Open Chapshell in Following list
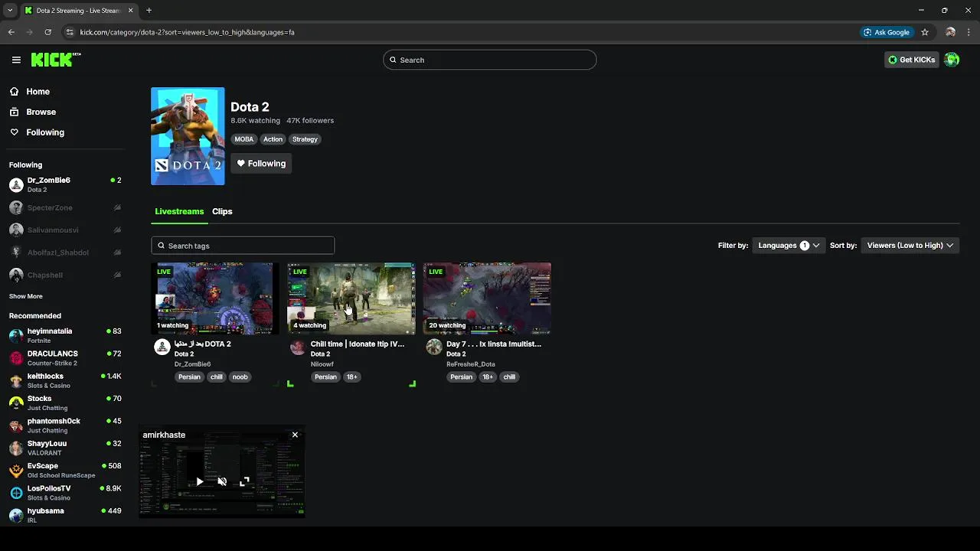Image resolution: width=980 pixels, height=551 pixels. point(65,275)
